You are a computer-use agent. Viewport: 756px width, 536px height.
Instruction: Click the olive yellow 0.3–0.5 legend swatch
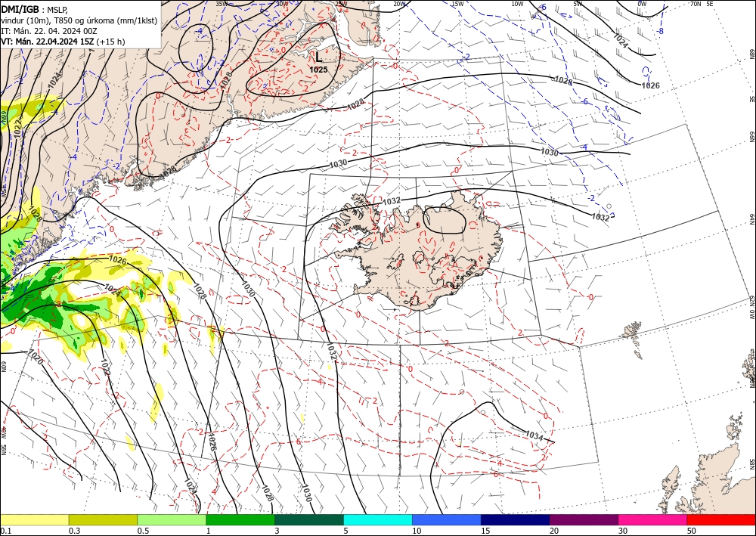pyautogui.click(x=103, y=519)
